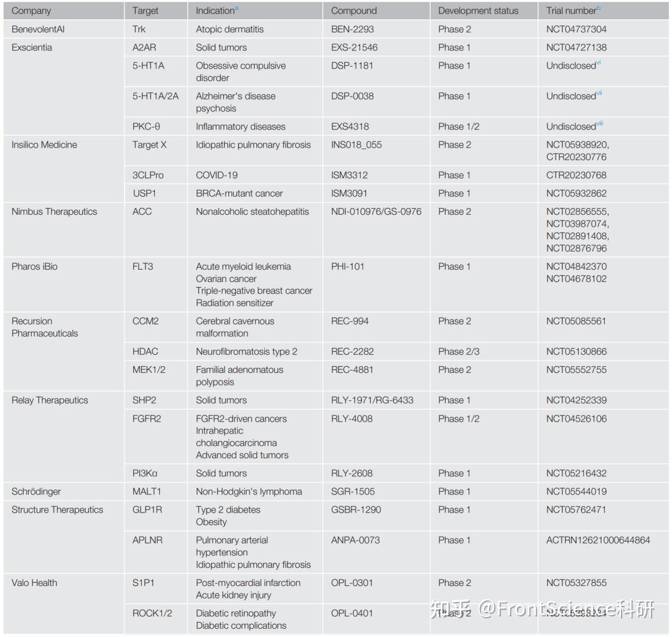Click trial number NCT02856555 in the Nimbus row
The height and width of the screenshot is (637, 672).
pyautogui.click(x=576, y=212)
